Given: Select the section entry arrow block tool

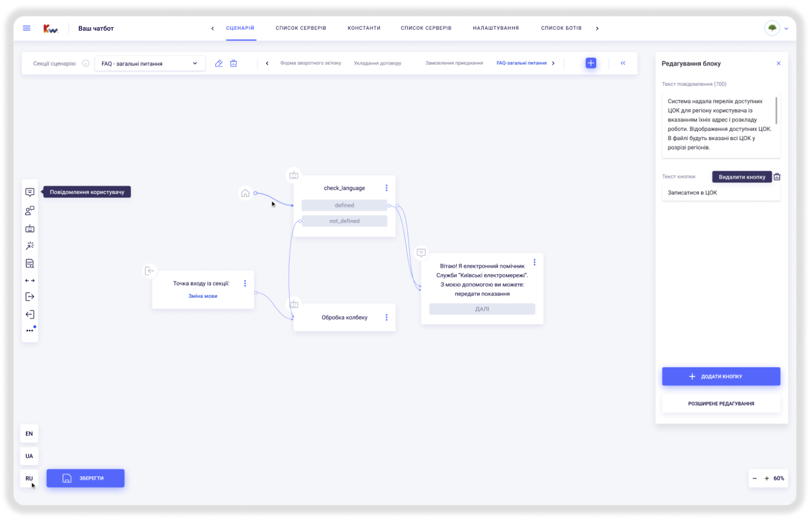Looking at the screenshot, I should pyautogui.click(x=30, y=314).
